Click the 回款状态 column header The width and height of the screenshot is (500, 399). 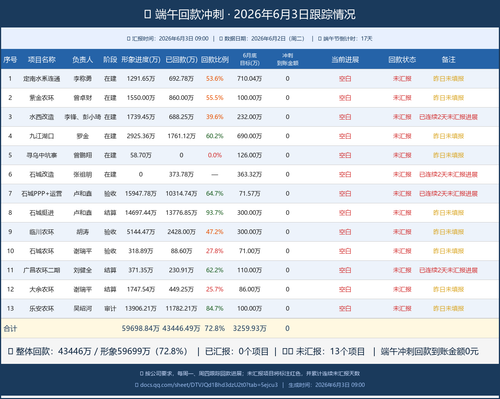[402, 60]
